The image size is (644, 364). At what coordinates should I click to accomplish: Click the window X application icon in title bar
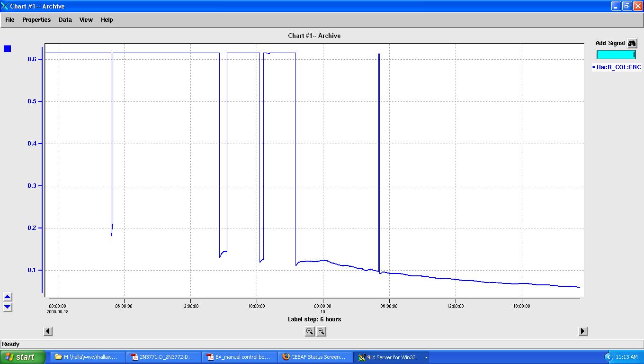[5, 6]
